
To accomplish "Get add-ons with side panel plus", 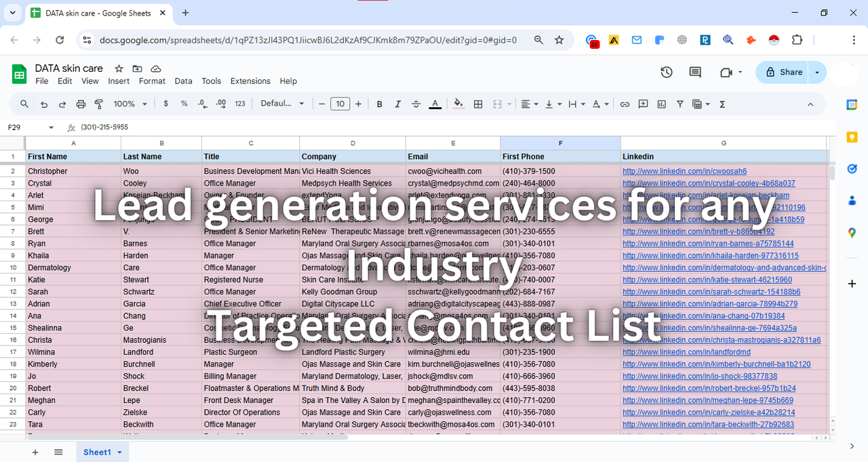I will tap(852, 283).
